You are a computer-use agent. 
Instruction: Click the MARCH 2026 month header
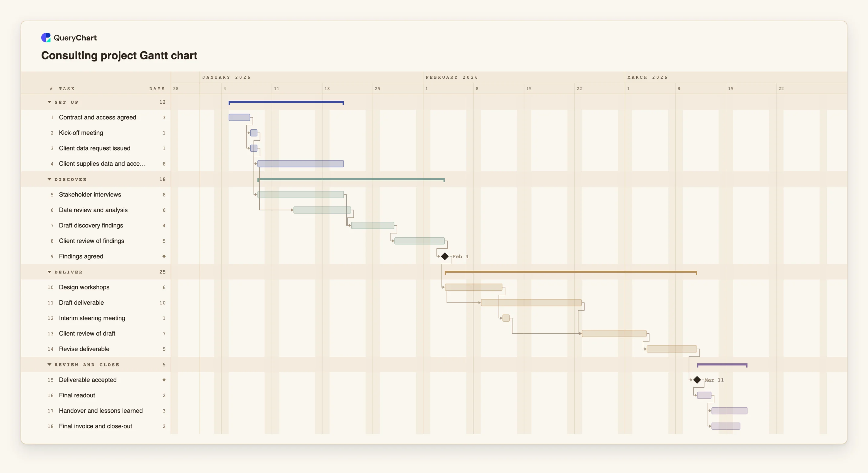647,77
